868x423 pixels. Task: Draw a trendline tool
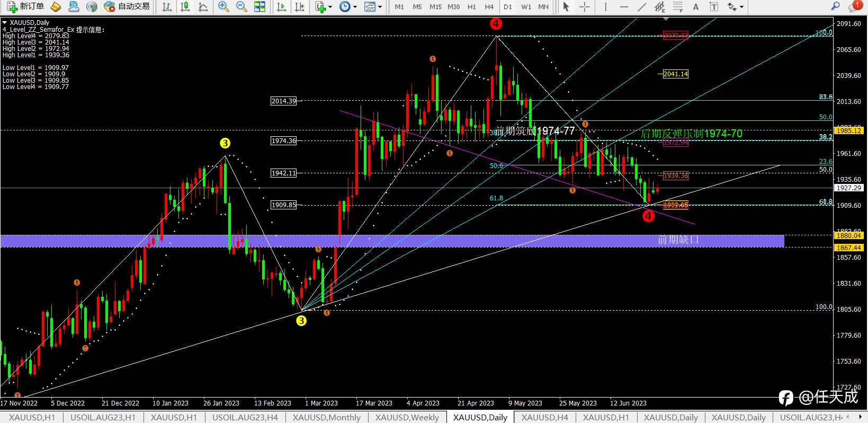642,6
